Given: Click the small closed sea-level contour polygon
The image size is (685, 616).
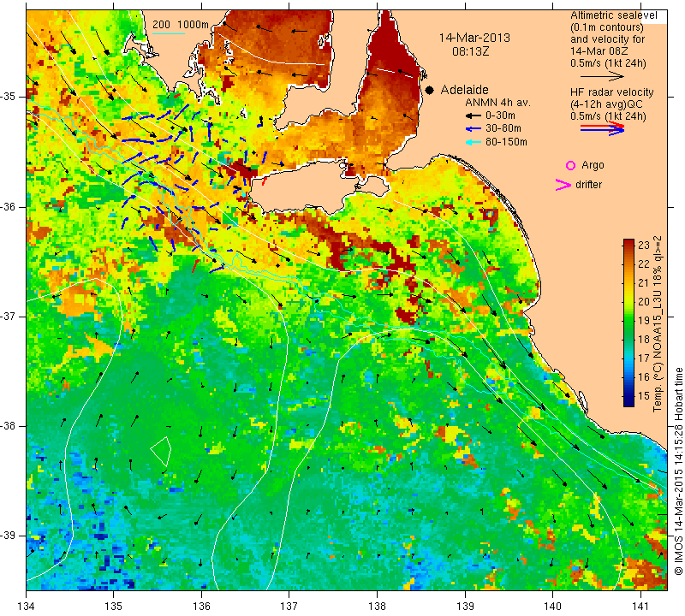Looking at the screenshot, I should click(161, 451).
